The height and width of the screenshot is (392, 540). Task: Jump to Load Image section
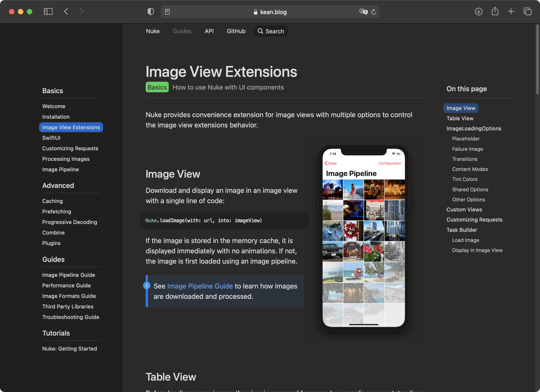click(x=465, y=240)
